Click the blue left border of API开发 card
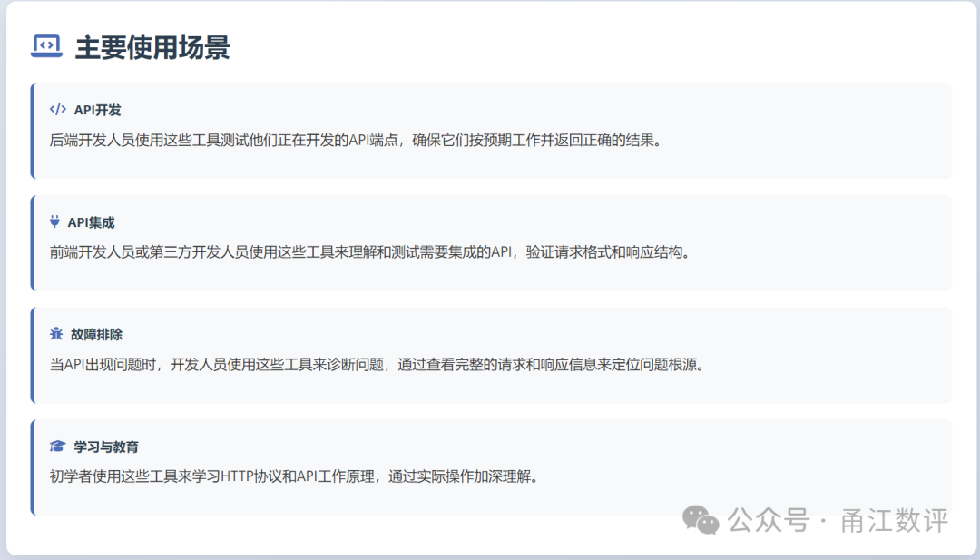 (x=33, y=131)
